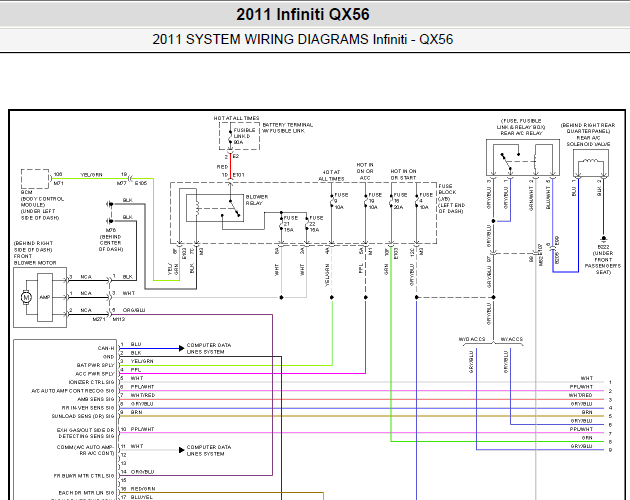Image resolution: width=630 pixels, height=500 pixels.
Task: Click the "WHT/RED" label at right continuation line 3
Action: click(580, 395)
